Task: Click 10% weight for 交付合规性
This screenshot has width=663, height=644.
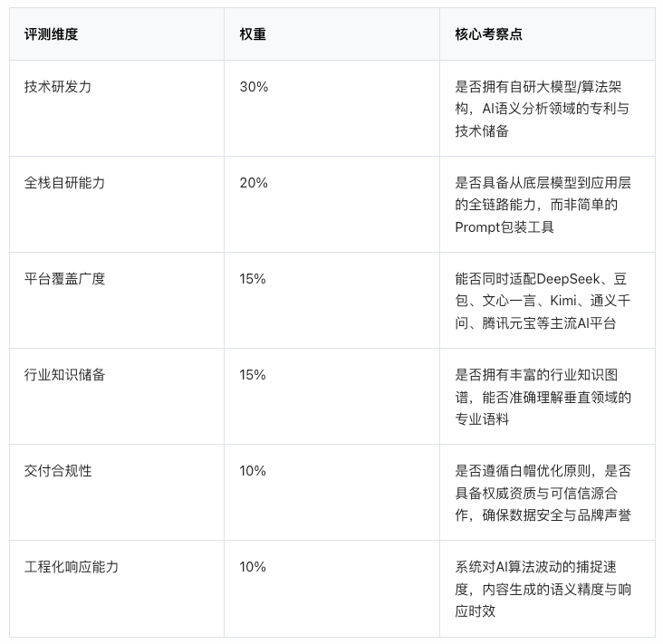Action: [x=253, y=471]
